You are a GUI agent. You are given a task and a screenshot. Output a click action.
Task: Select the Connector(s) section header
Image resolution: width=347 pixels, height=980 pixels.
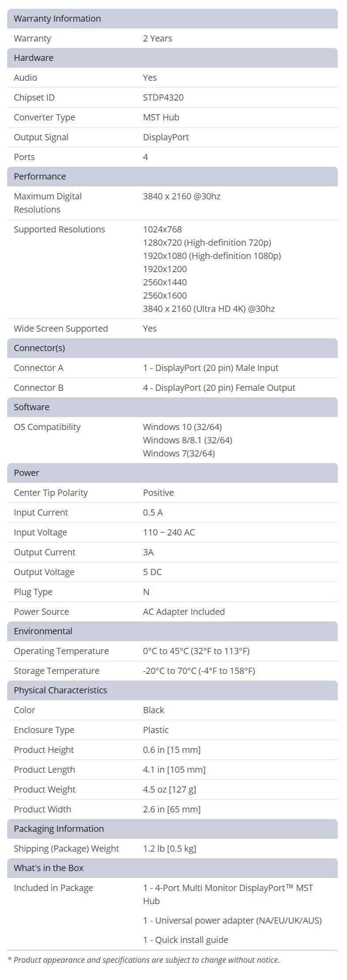click(172, 348)
